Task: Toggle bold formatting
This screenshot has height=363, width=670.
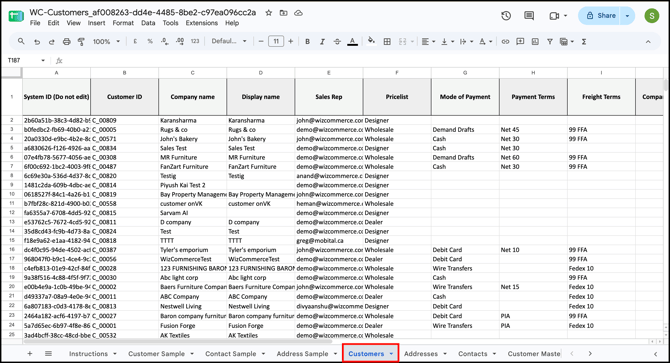Action: 307,41
